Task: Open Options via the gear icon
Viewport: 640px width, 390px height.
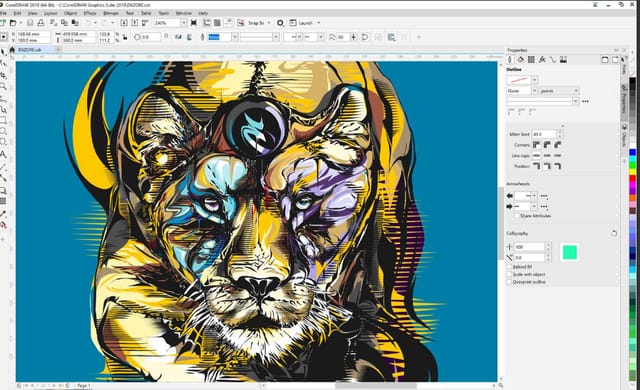Action: tap(280, 23)
